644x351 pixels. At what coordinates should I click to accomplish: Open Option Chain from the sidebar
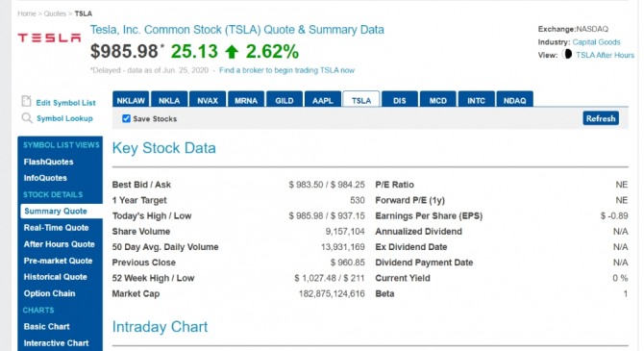49,293
